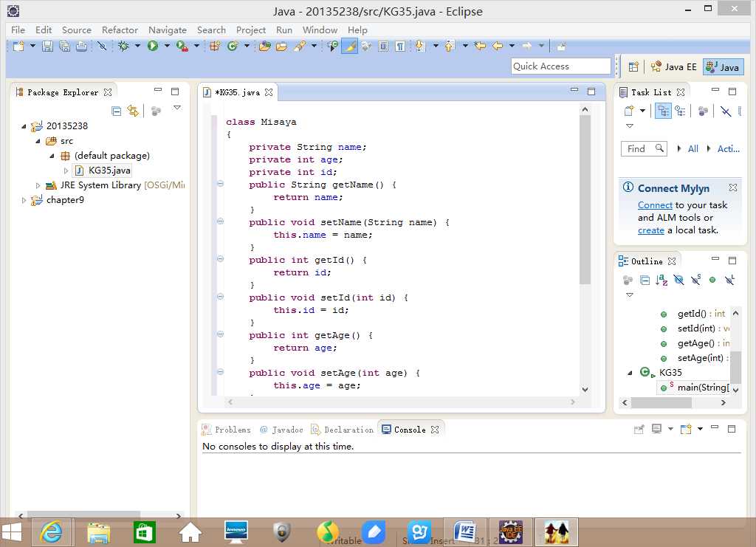756x547 pixels.
Task: Toggle Hide Local Types in Outline
Action: [x=729, y=280]
